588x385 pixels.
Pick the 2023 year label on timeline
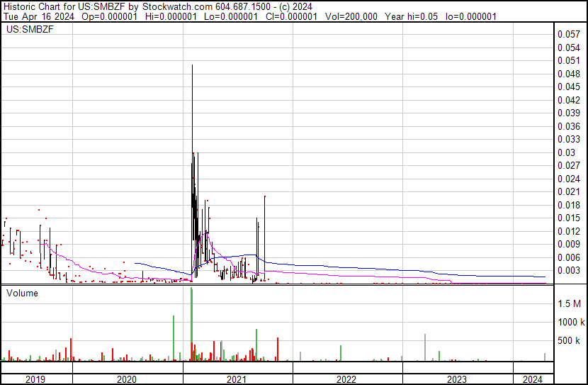[457, 379]
